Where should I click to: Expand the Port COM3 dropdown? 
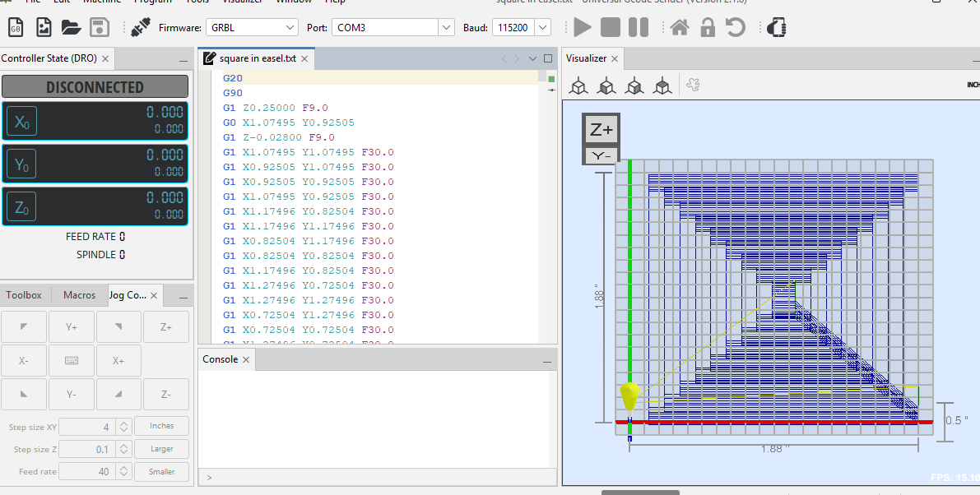click(x=446, y=28)
